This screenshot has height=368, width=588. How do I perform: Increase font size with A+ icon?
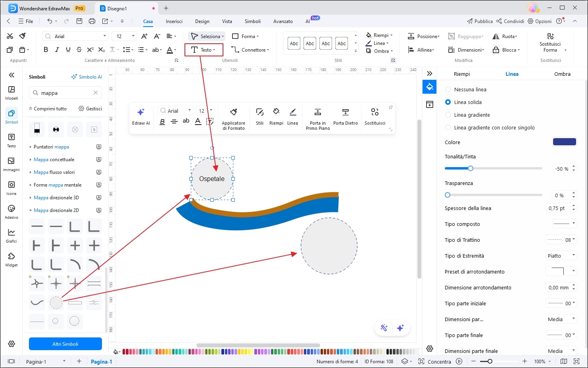click(x=144, y=36)
